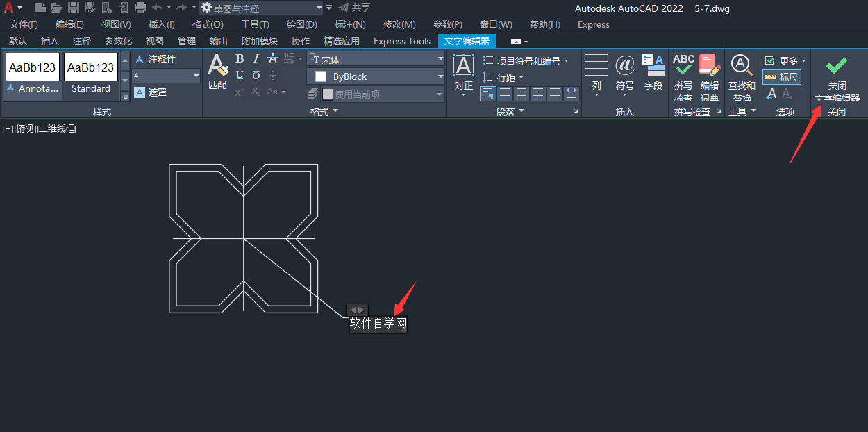Click the Open folder icon in quick access toolbar

tap(56, 8)
